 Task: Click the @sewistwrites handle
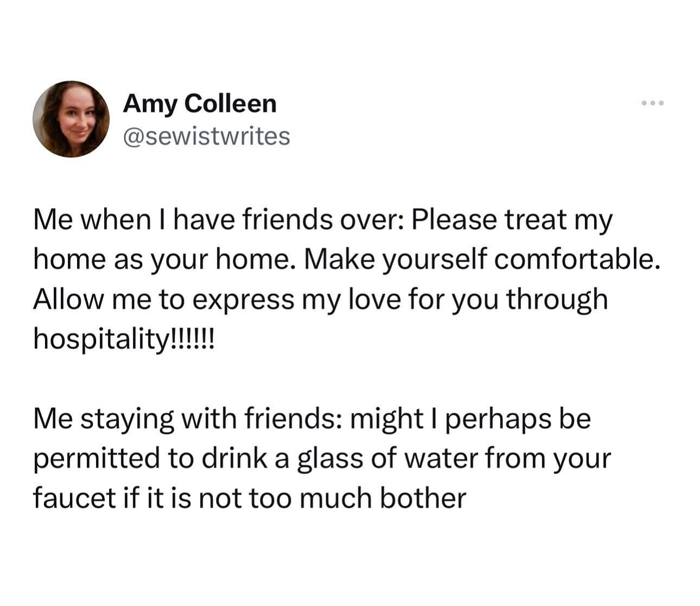(x=206, y=136)
